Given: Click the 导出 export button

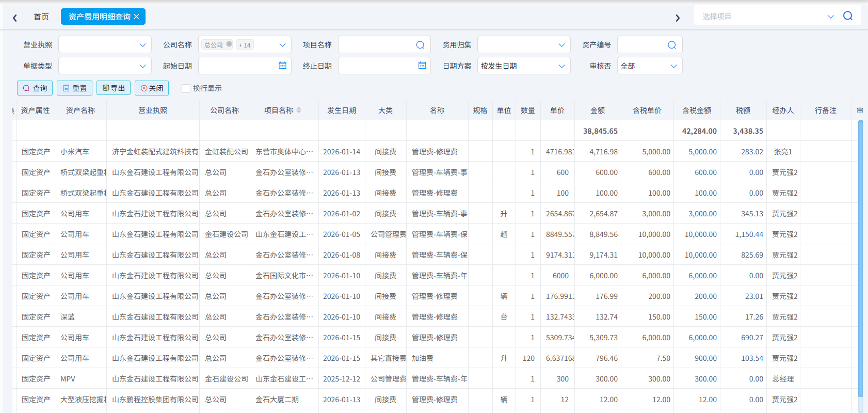Looking at the screenshot, I should (114, 88).
